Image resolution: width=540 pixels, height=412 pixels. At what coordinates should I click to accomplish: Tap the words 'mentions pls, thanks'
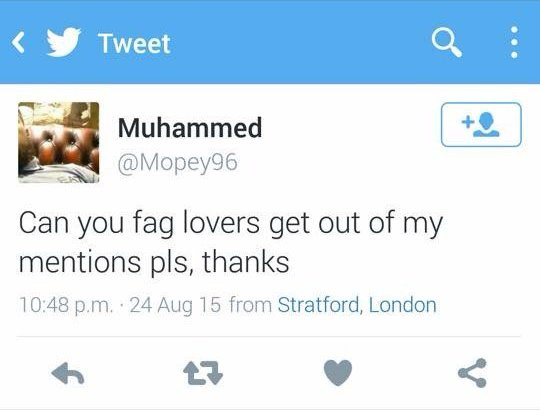point(154,262)
